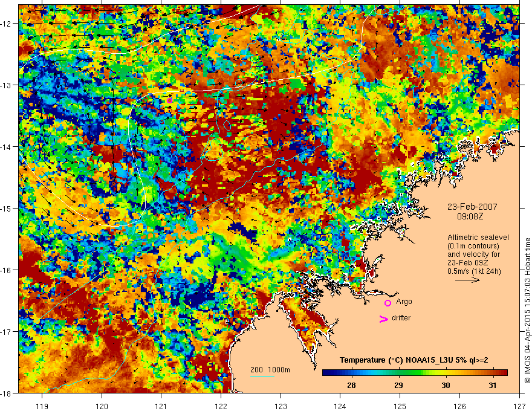Click color bar tick label 31
Viewport: 532px width, 411px height.
point(493,385)
